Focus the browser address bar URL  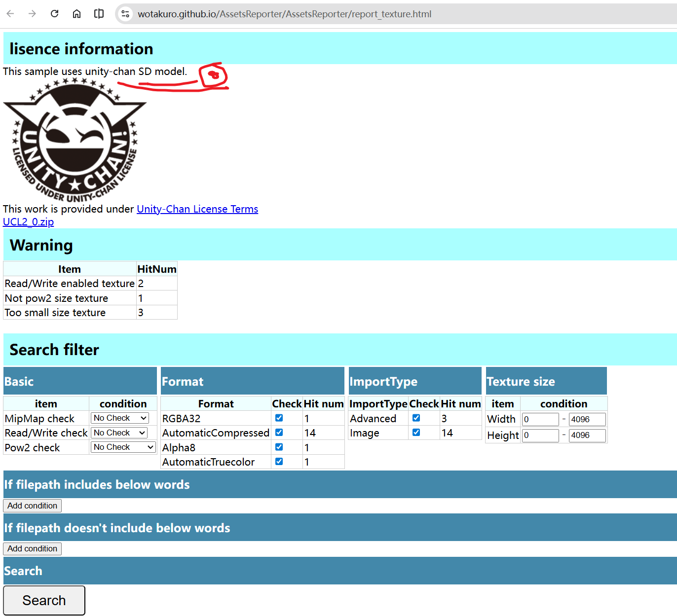pos(284,14)
